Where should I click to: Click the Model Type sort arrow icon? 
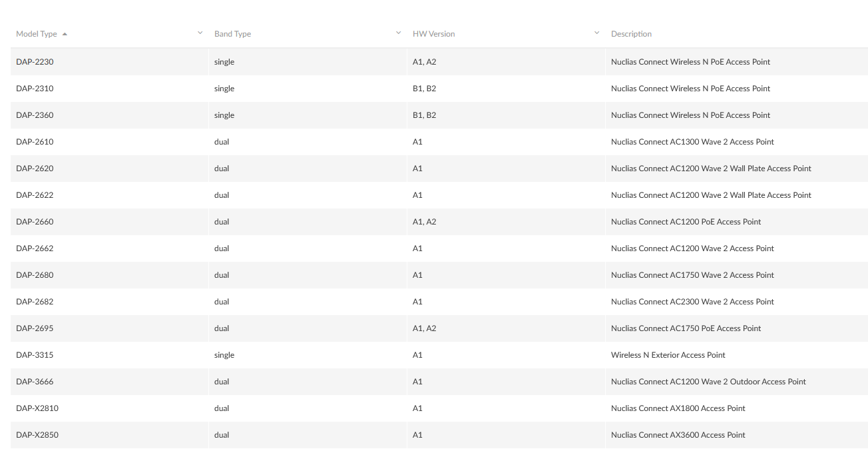[x=65, y=34]
